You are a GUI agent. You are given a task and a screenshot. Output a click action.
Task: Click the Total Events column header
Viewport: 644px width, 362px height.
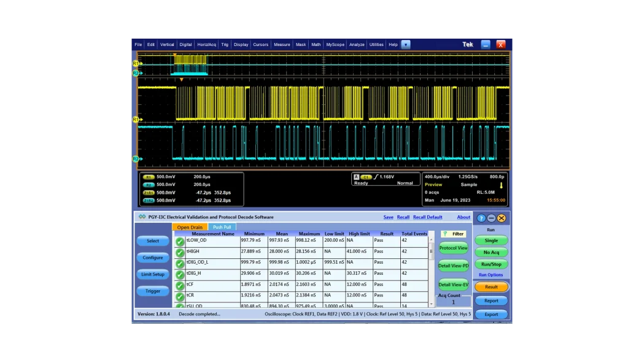pyautogui.click(x=414, y=234)
